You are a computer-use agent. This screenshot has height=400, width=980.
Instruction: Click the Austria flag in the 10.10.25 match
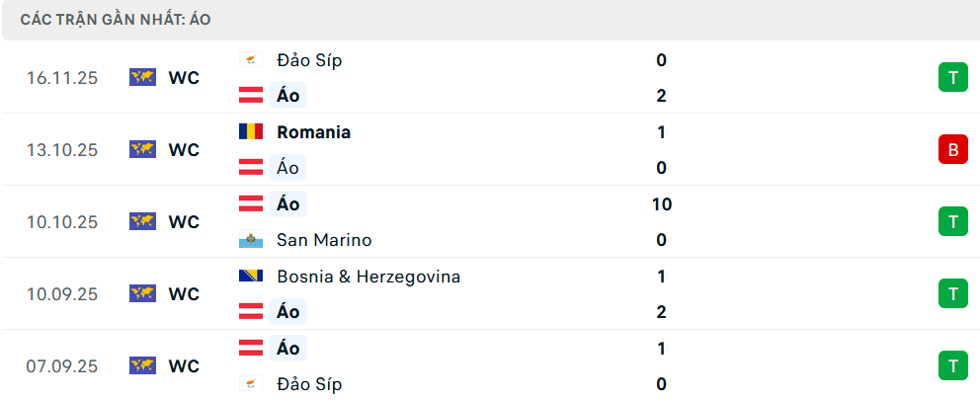tap(251, 204)
